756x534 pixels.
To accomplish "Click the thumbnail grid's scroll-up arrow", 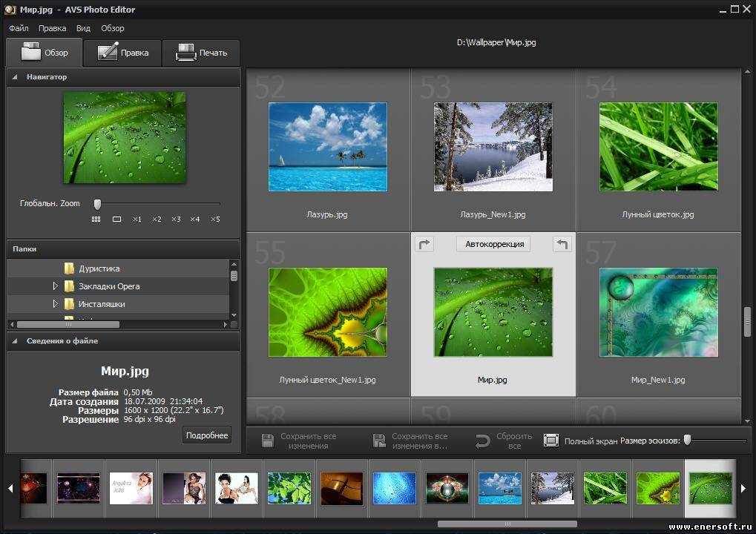I will (747, 72).
